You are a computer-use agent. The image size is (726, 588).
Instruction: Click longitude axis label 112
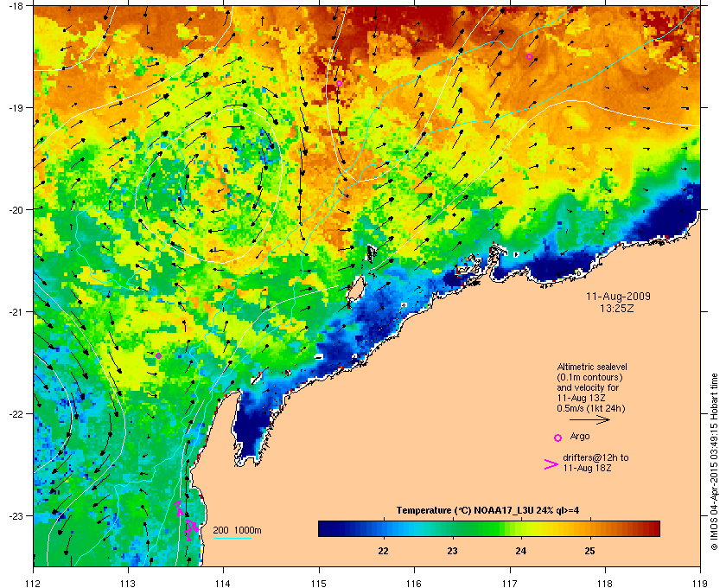34,583
